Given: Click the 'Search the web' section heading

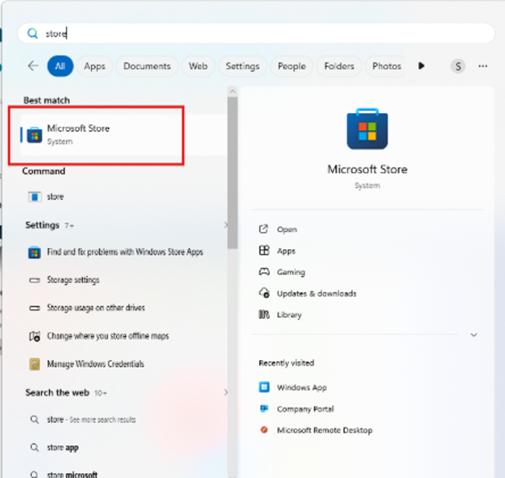Looking at the screenshot, I should [57, 393].
